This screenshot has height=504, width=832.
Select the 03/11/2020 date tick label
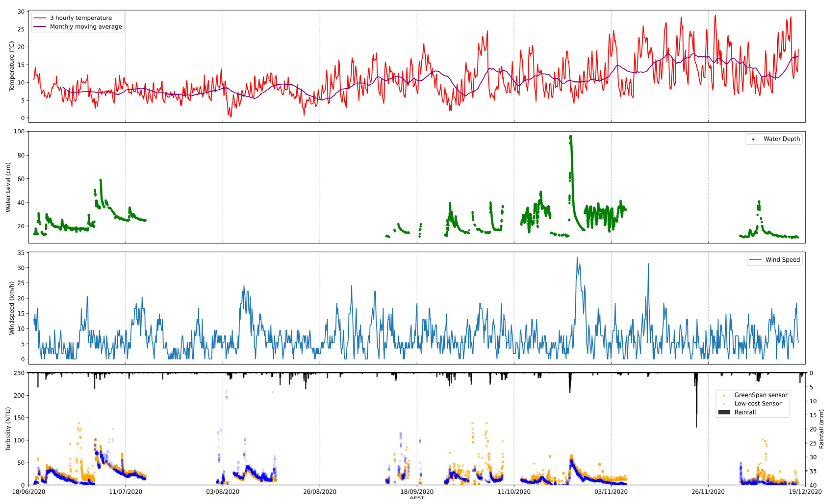click(611, 491)
